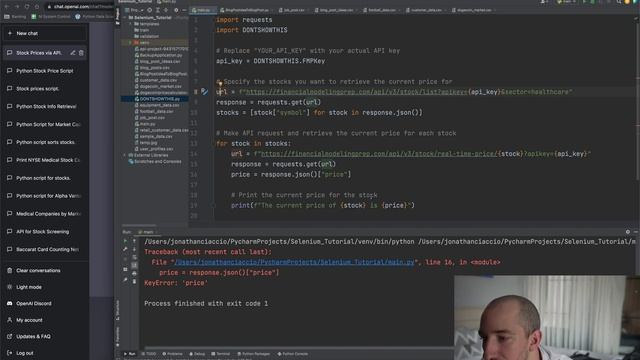640x360 pixels.
Task: Rename the Stock Prices via API chat
Action: (x=73, y=53)
